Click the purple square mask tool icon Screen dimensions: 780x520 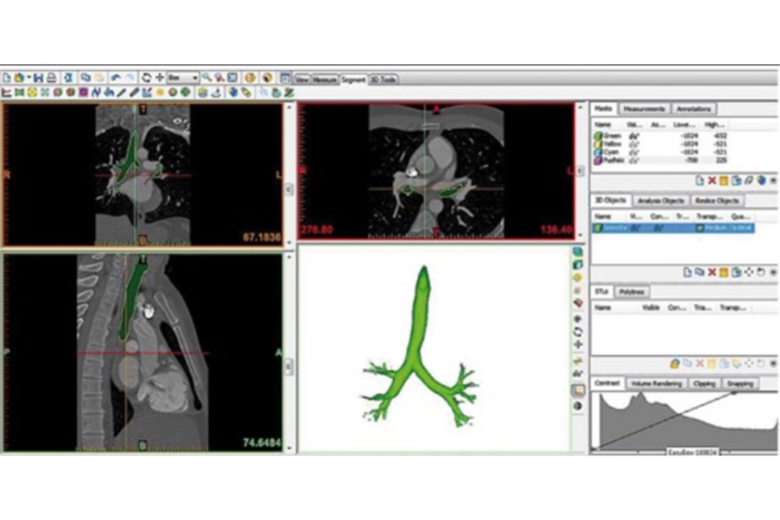point(84,93)
